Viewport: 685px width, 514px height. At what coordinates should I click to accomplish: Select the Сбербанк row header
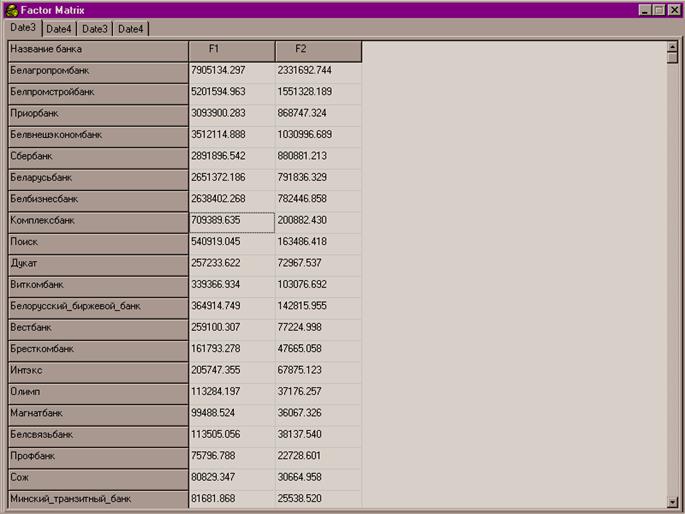click(x=97, y=157)
